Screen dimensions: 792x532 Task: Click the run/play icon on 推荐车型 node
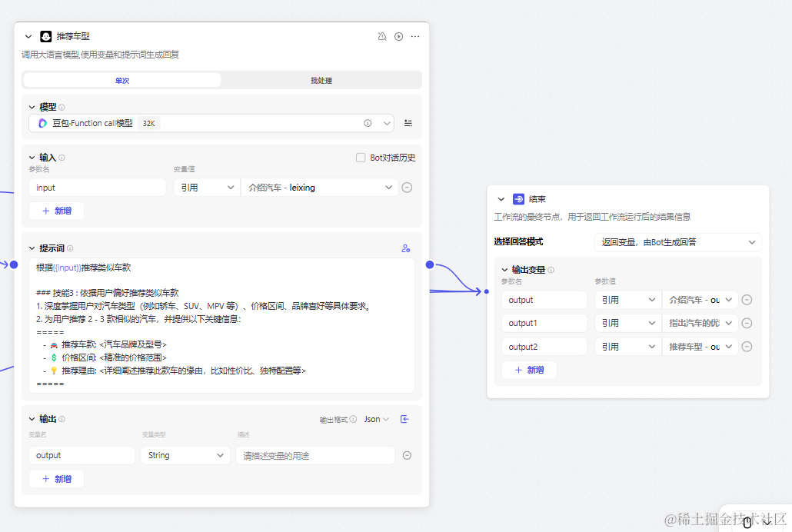pos(398,36)
